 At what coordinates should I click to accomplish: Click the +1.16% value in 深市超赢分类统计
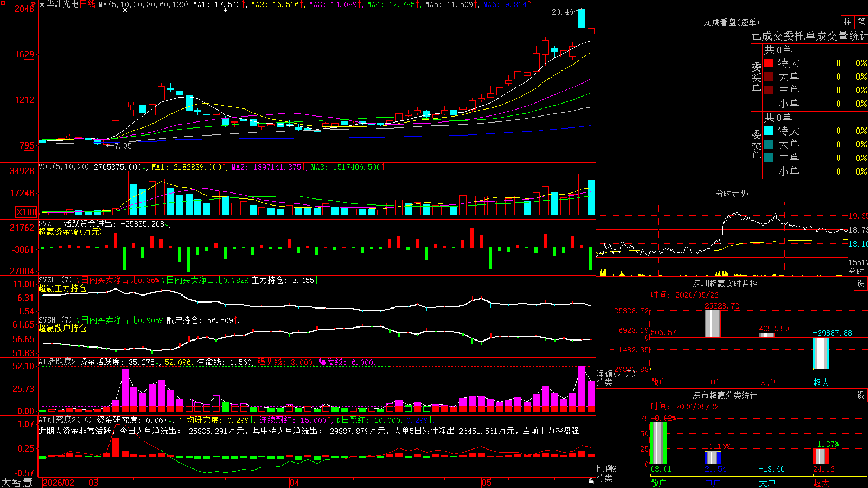tap(718, 446)
